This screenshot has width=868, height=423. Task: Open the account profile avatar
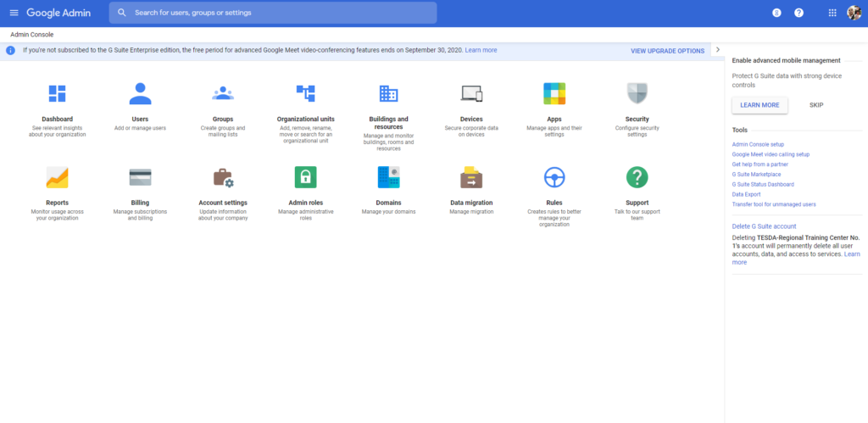pos(854,13)
